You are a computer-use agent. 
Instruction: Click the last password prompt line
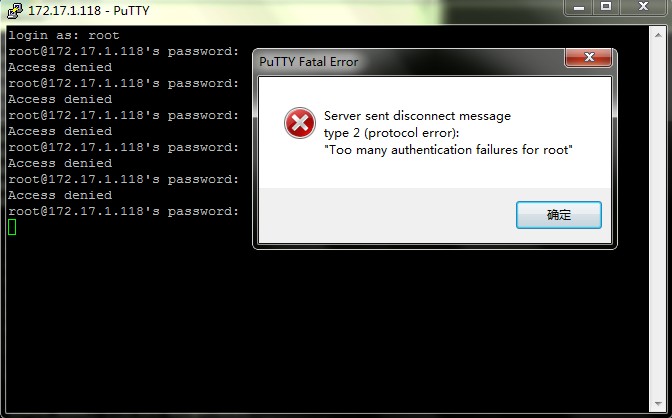[x=123, y=211]
